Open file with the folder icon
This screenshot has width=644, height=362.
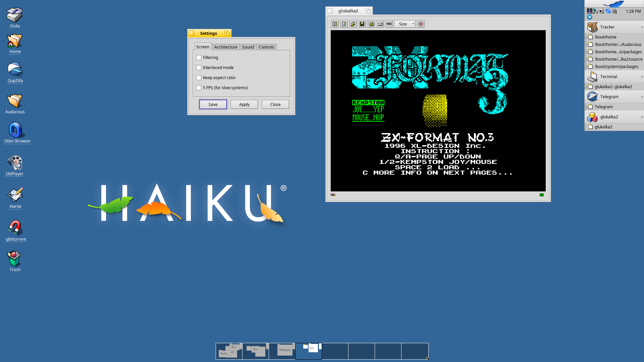pyautogui.click(x=353, y=24)
